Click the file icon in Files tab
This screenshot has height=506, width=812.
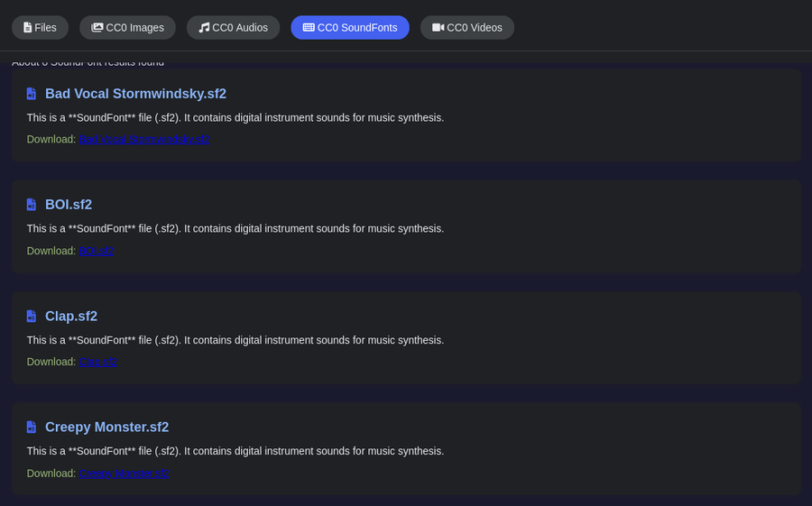click(27, 28)
